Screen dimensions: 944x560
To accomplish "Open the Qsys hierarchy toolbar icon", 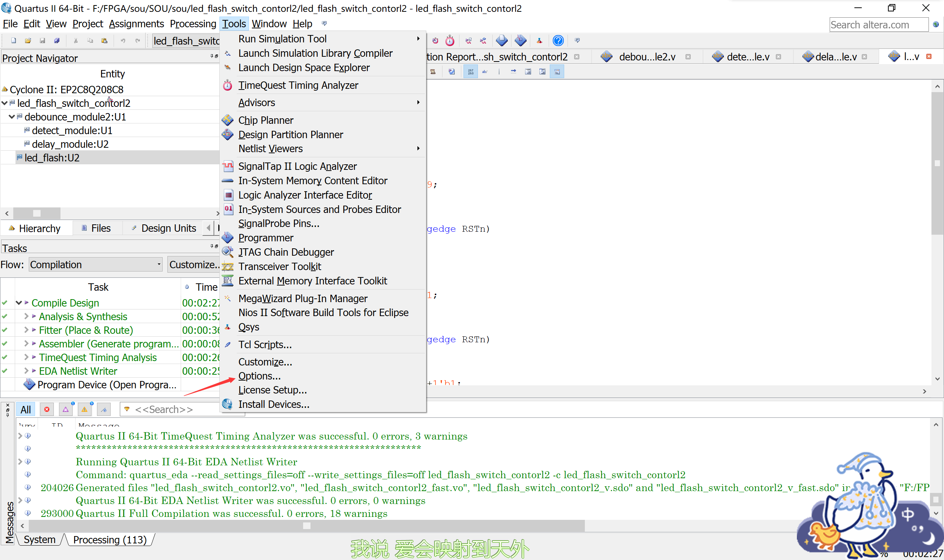I will tap(539, 41).
